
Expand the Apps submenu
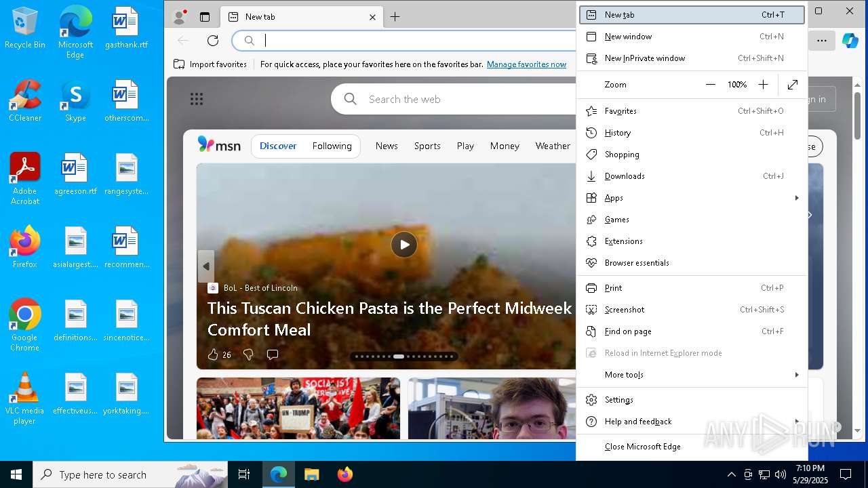692,198
